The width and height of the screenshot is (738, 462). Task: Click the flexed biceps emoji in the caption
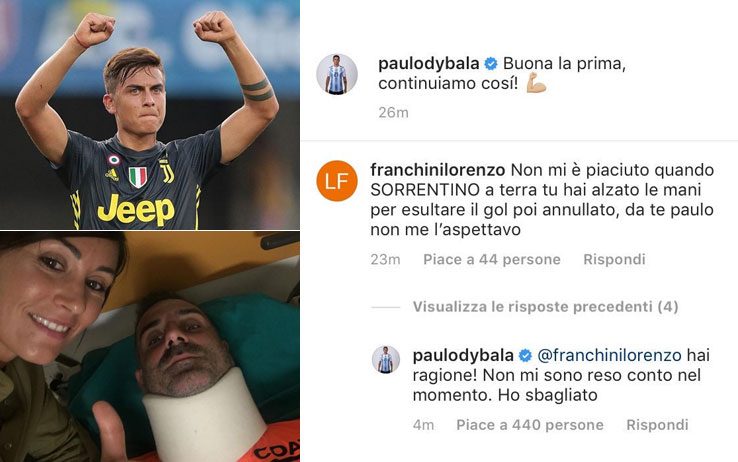(x=536, y=83)
